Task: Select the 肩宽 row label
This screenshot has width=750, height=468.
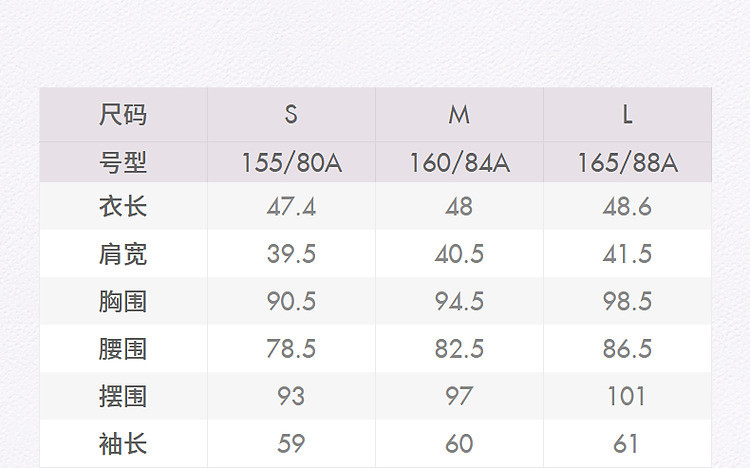Action: [x=123, y=254]
